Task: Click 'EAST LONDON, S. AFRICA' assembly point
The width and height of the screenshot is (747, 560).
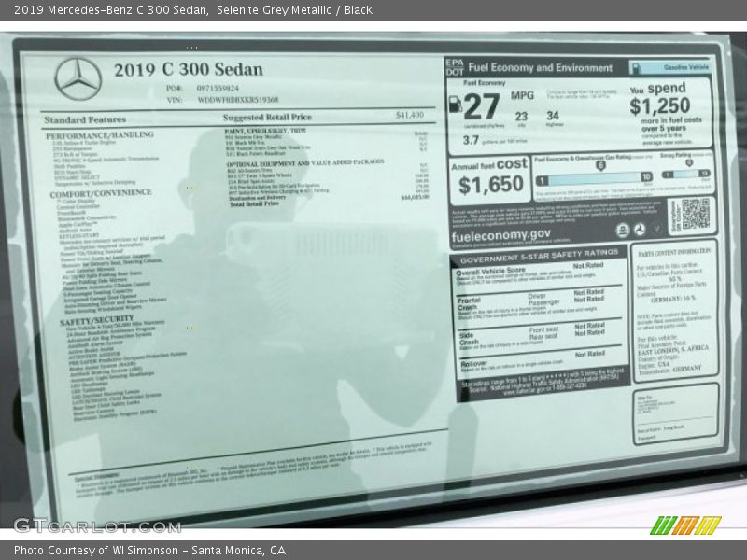Action: pyautogui.click(x=672, y=350)
